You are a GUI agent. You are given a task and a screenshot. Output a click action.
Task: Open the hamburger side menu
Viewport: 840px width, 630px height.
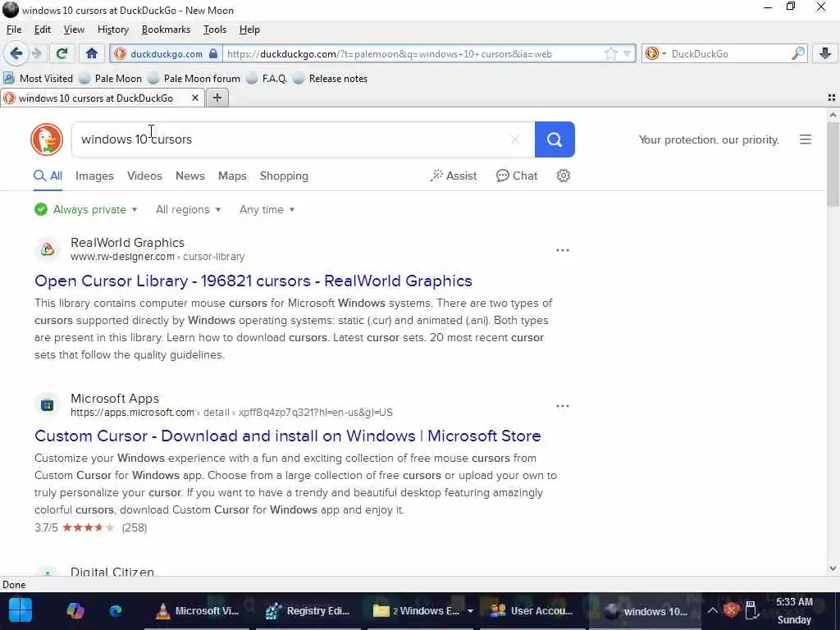point(806,139)
